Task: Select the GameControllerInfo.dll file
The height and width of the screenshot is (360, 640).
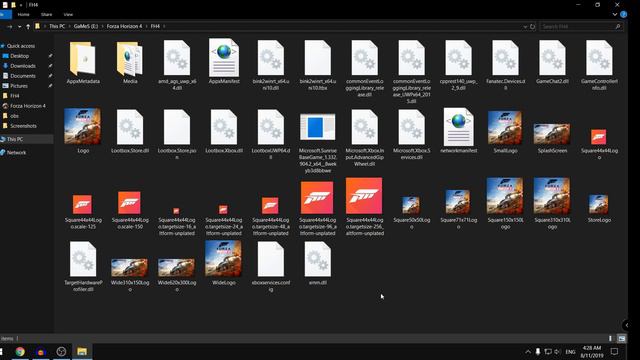Action: 599,64
